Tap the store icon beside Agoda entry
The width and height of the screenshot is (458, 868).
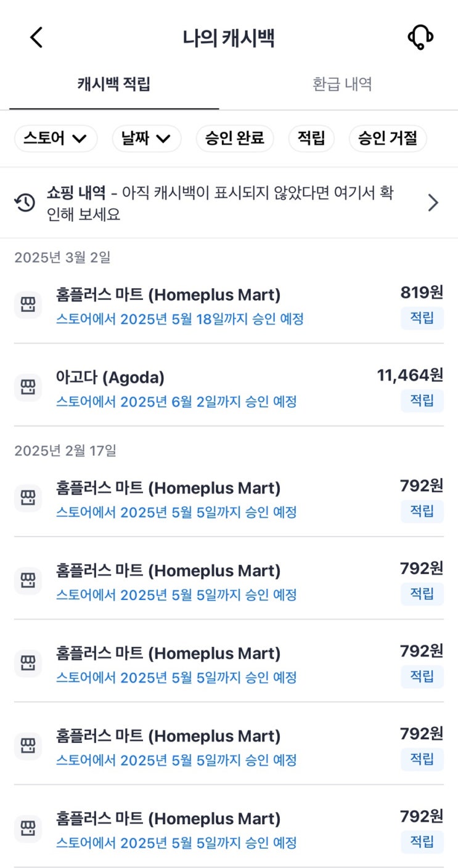tap(28, 387)
